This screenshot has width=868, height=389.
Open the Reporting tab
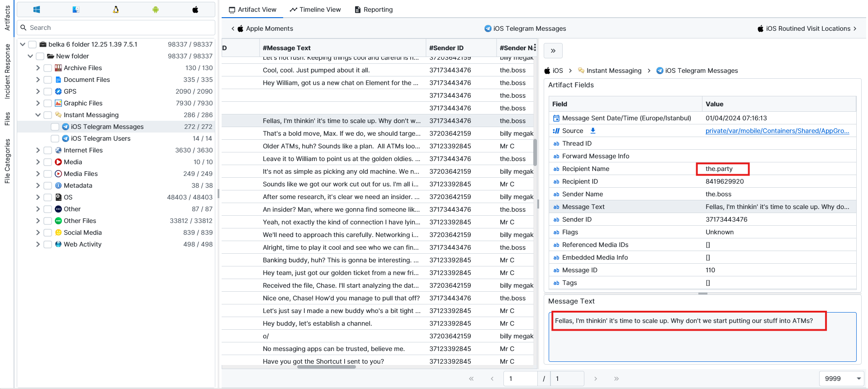[x=374, y=9]
